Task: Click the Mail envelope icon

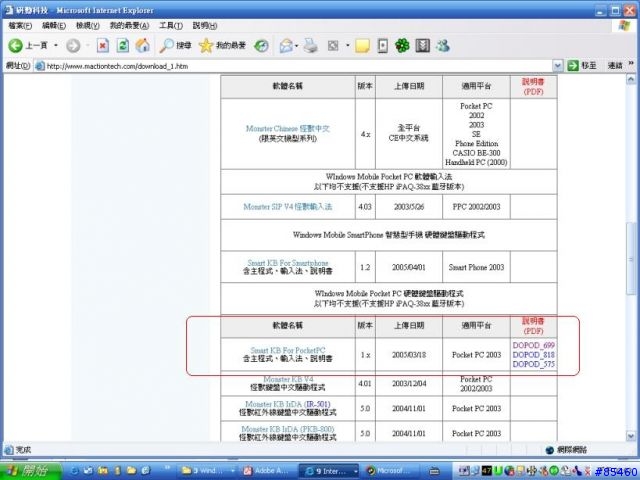Action: pos(286,46)
